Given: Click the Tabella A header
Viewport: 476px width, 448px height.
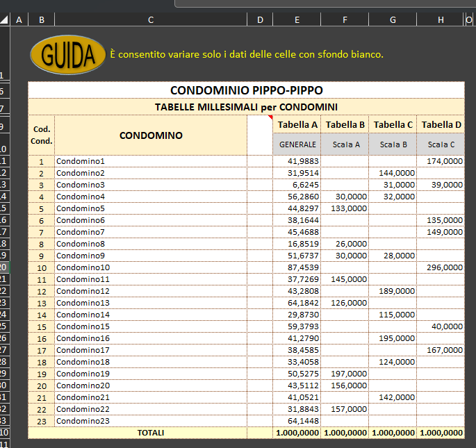Looking at the screenshot, I should coord(297,124).
